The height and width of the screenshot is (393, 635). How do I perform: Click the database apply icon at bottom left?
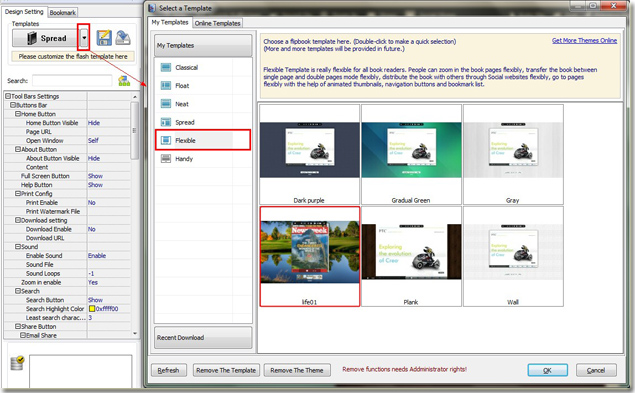[17, 363]
